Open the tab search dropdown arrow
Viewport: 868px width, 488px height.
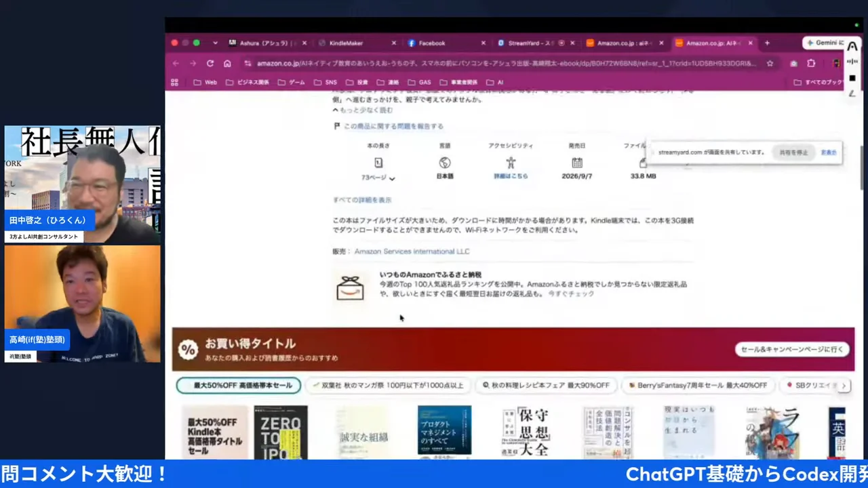click(215, 43)
